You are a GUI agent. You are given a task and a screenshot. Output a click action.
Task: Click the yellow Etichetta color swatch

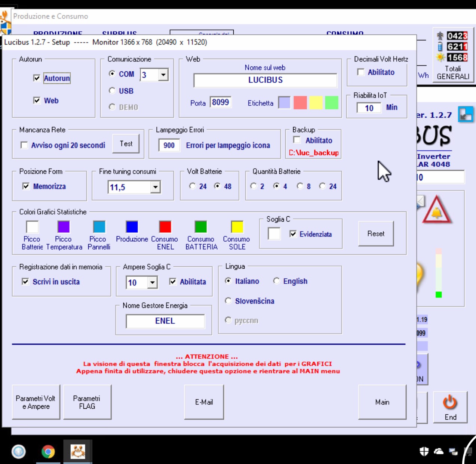pyautogui.click(x=316, y=102)
